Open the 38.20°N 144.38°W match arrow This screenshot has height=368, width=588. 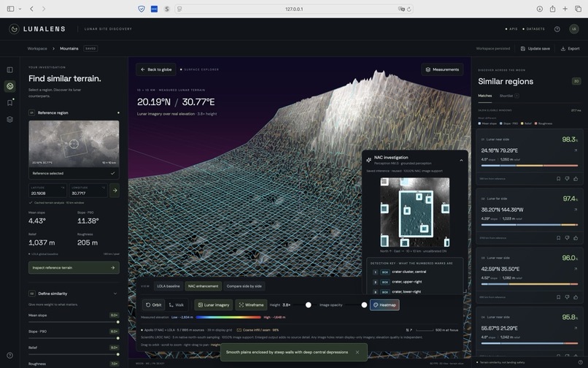[x=576, y=210]
